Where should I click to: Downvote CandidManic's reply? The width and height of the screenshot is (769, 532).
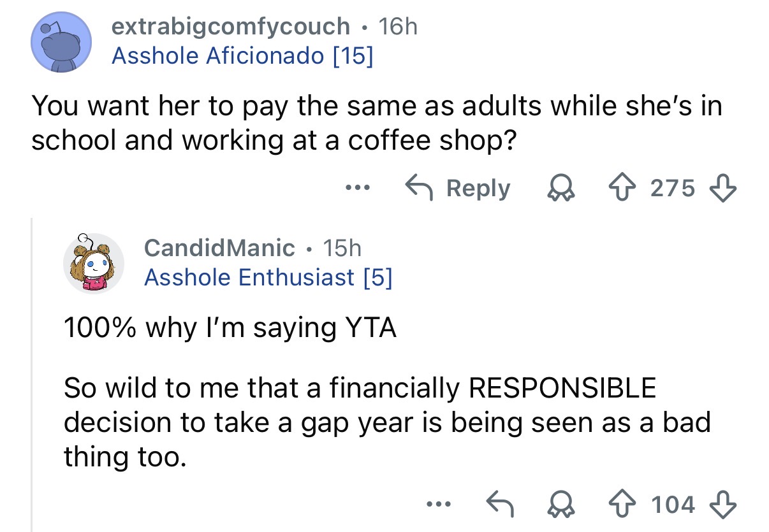click(726, 504)
